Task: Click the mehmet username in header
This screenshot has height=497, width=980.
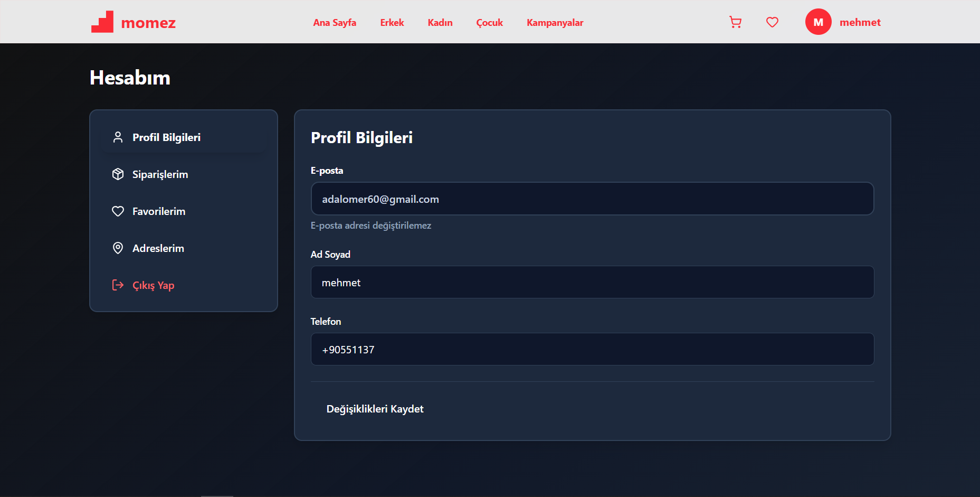Action: click(860, 22)
